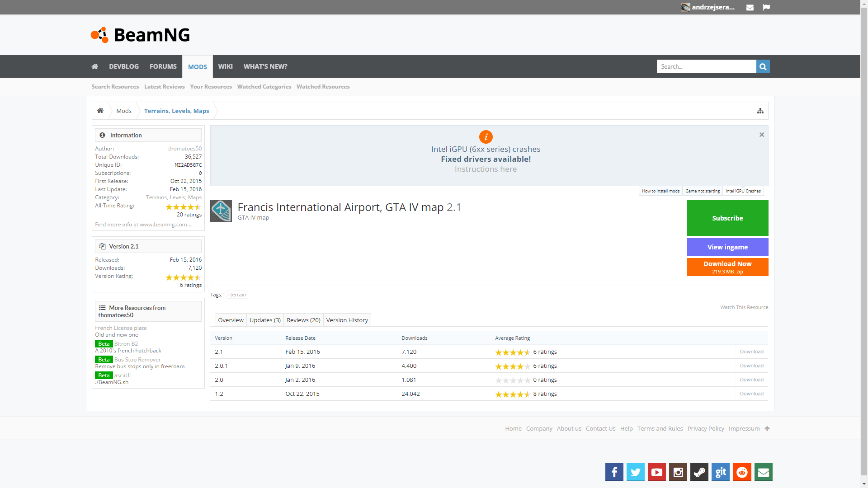The width and height of the screenshot is (868, 488).
Task: Open Watched Resources
Action: [x=323, y=87]
